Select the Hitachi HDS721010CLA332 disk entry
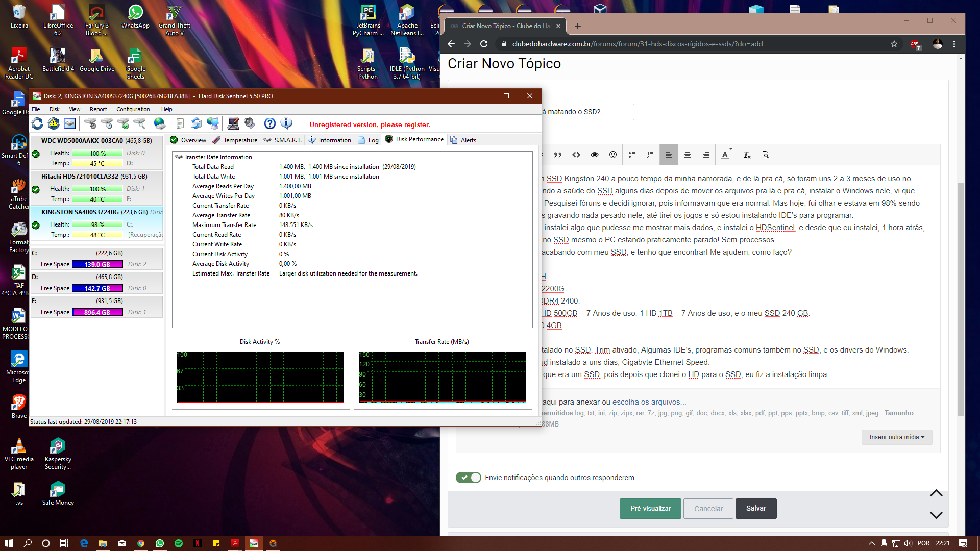 coord(96,187)
